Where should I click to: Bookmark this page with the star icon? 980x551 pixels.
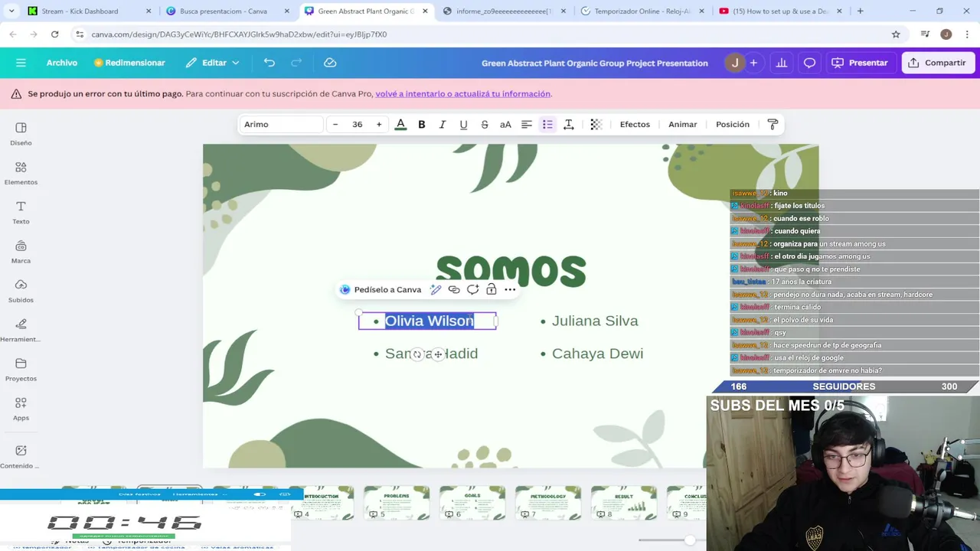(896, 34)
